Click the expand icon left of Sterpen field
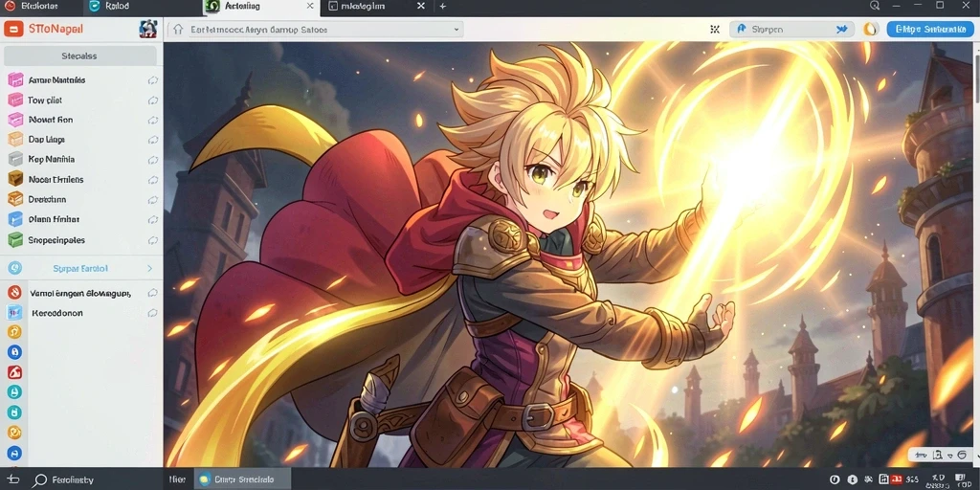This screenshot has height=490, width=980. pyautogui.click(x=715, y=29)
